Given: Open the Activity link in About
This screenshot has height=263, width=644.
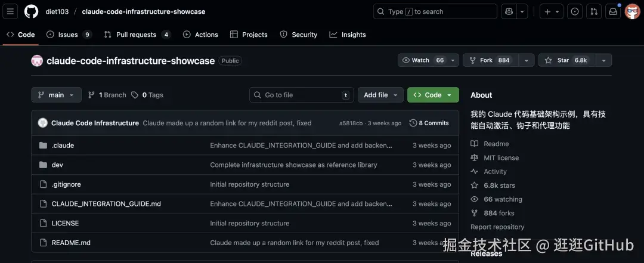Looking at the screenshot, I should pyautogui.click(x=489, y=172).
